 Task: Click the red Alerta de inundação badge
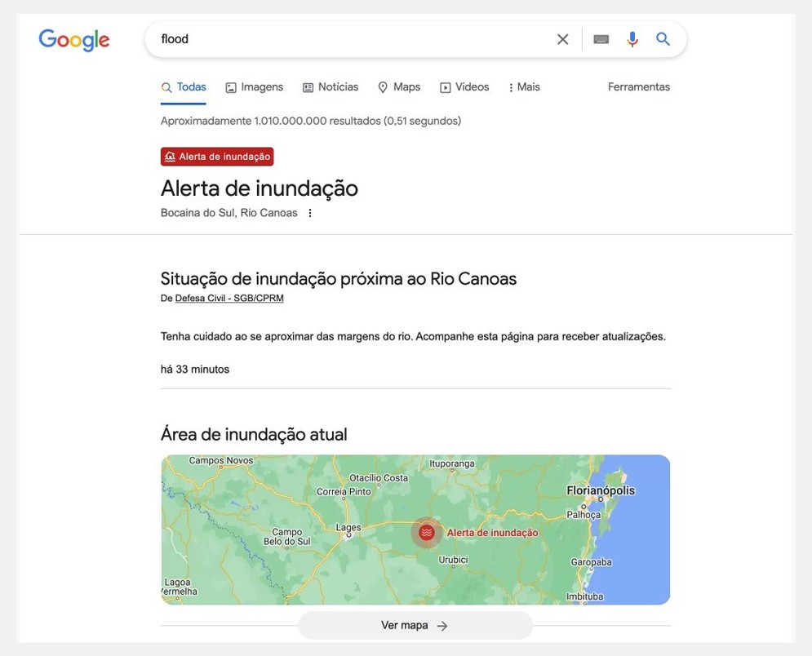click(217, 157)
